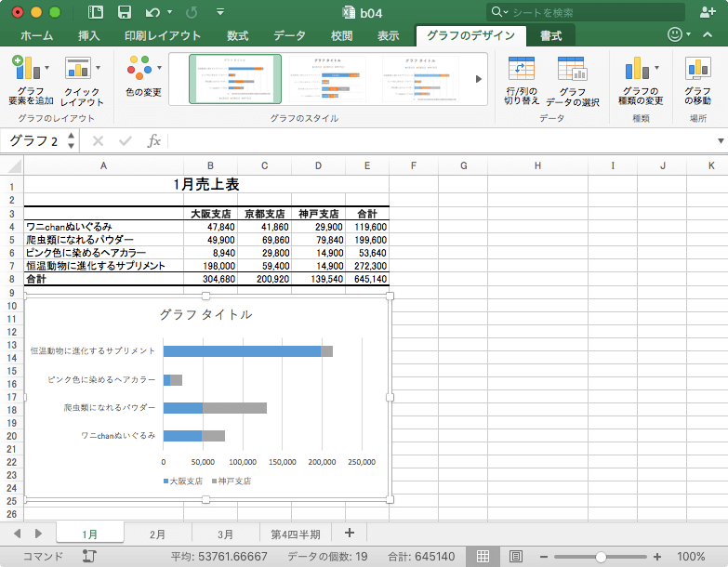The width and height of the screenshot is (728, 567).
Task: Switch to the 3月 sheet tab
Action: 225,534
